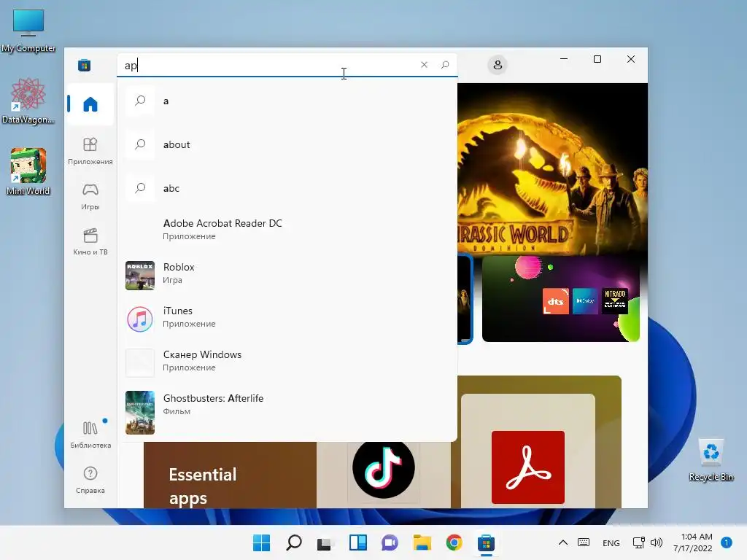Open the Adobe Acrobat red app tile

[x=528, y=467]
